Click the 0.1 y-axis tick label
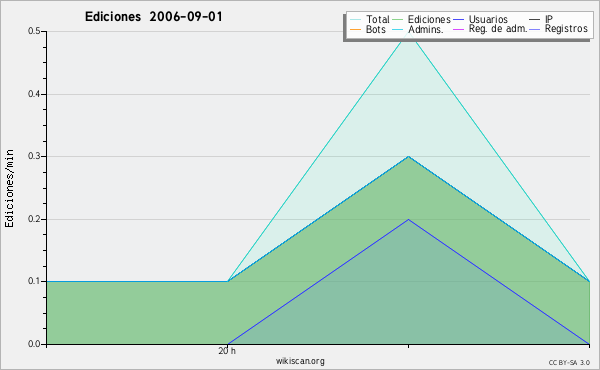This screenshot has height=370, width=600. click(34, 281)
